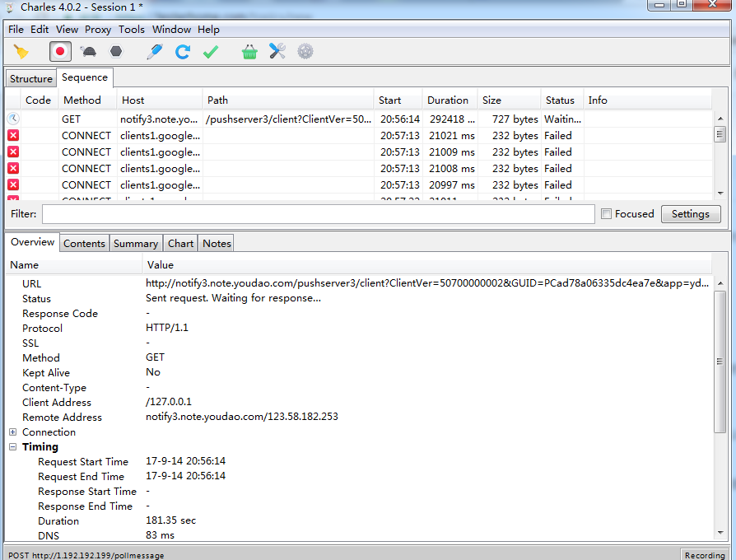
Task: Clear the session with the broom icon
Action: (x=21, y=51)
